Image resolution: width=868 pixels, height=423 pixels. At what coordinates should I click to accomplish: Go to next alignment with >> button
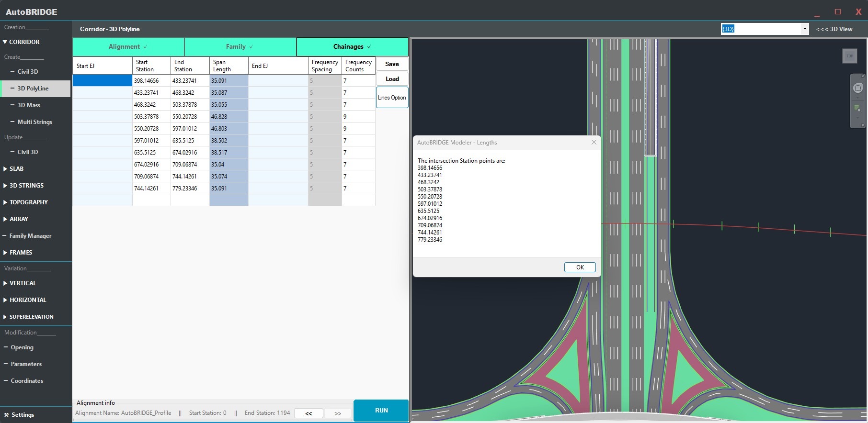click(338, 413)
